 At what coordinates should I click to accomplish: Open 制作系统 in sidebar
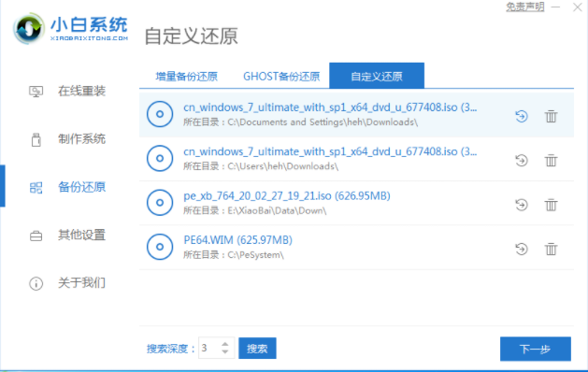(81, 139)
